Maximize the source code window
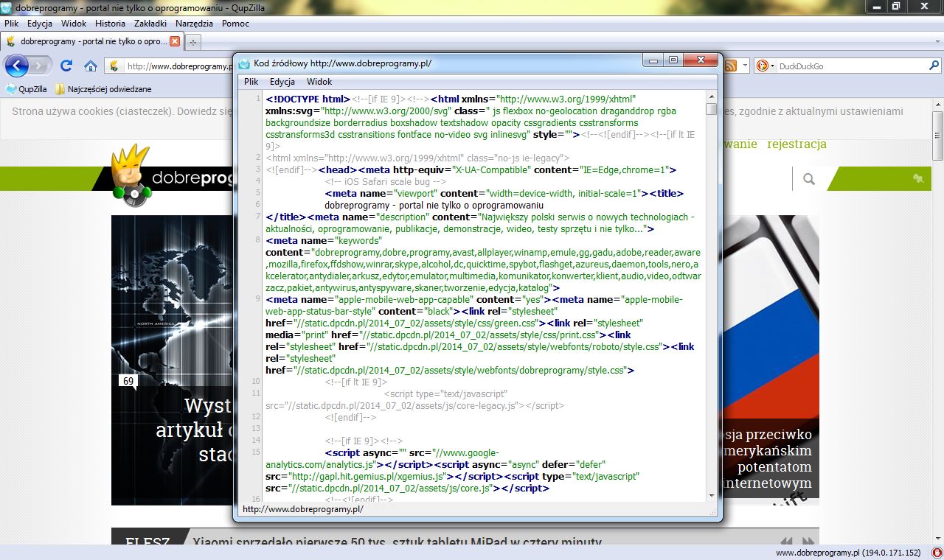Image resolution: width=944 pixels, height=560 pixels. coord(673,60)
